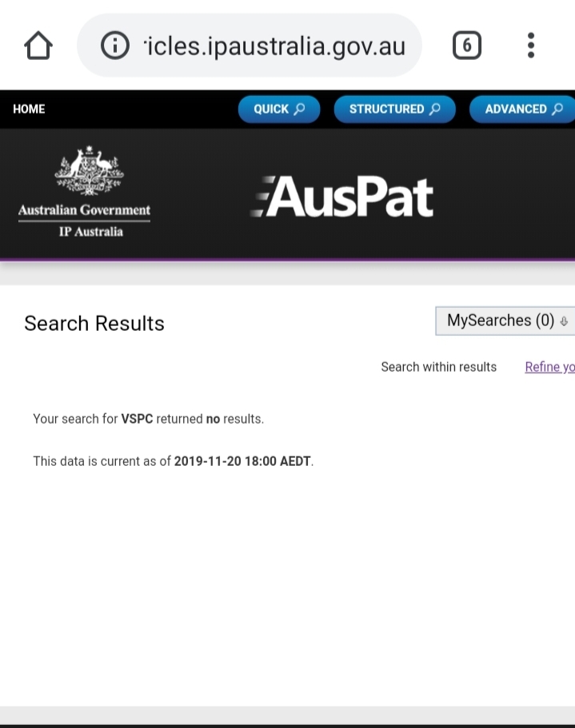
Task: Click the date 2019-11-20 18:00 AEDT
Action: tap(242, 461)
